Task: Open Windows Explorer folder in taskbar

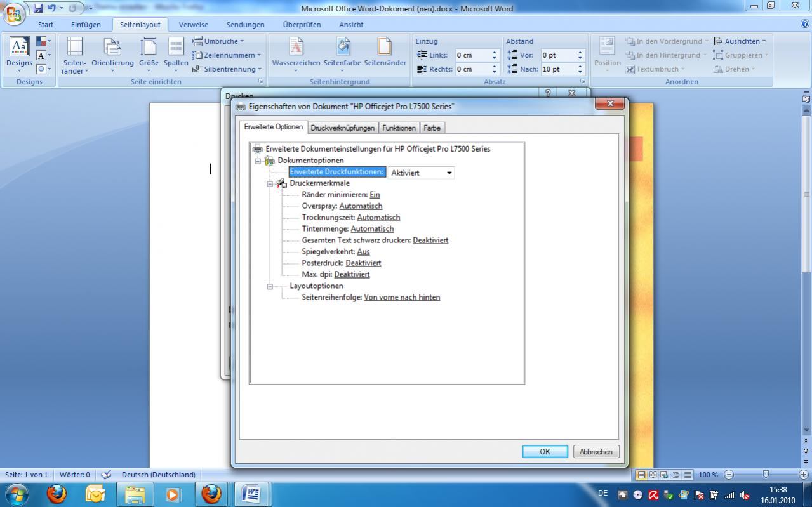Action: 135,494
